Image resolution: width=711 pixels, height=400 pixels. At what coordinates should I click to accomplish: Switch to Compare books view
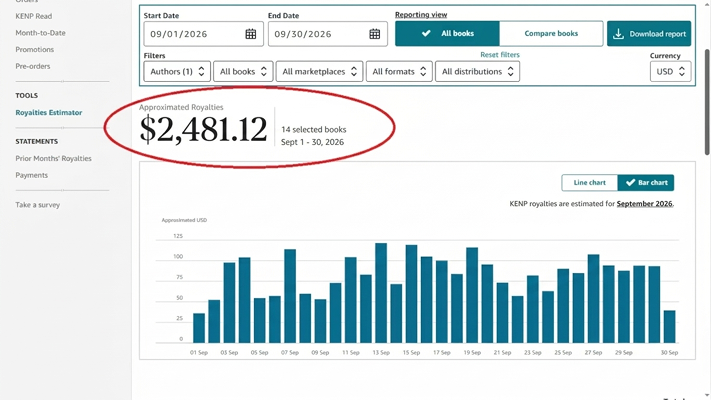click(x=551, y=33)
